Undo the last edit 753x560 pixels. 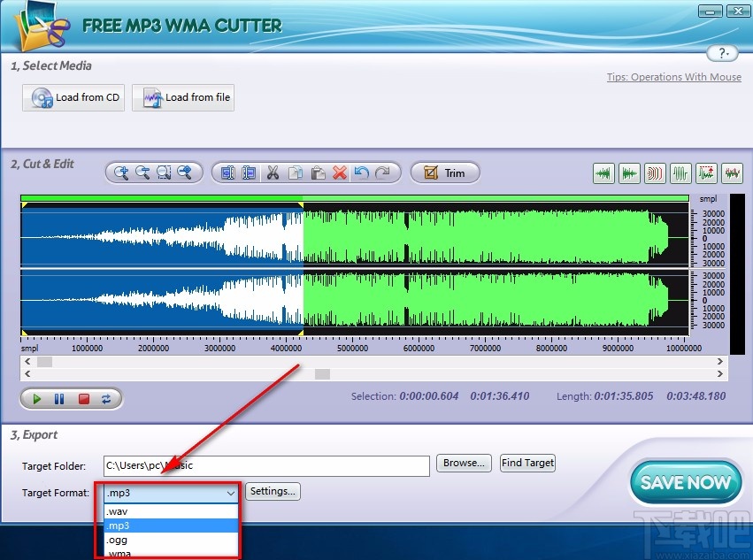[362, 173]
